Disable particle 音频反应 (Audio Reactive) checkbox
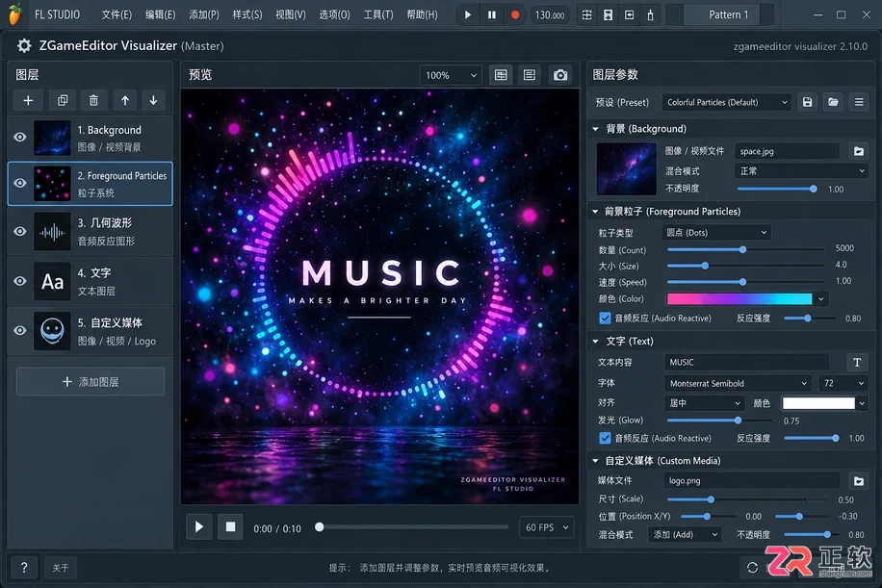The height and width of the screenshot is (588, 882). [605, 319]
